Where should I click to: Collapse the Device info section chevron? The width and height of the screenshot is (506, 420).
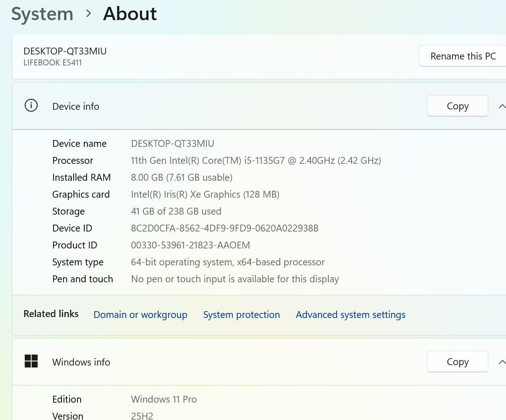[x=502, y=106]
